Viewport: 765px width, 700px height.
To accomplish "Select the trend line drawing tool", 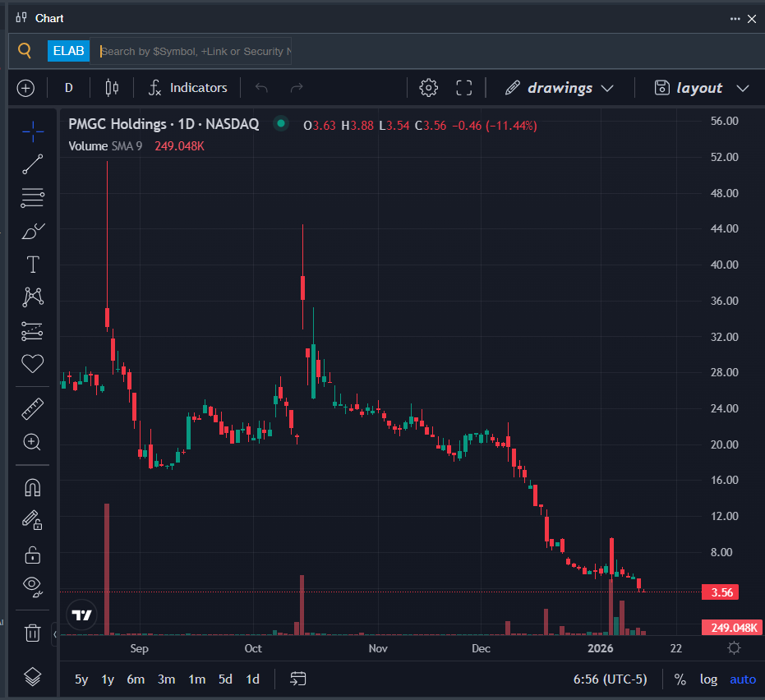I will click(x=33, y=164).
